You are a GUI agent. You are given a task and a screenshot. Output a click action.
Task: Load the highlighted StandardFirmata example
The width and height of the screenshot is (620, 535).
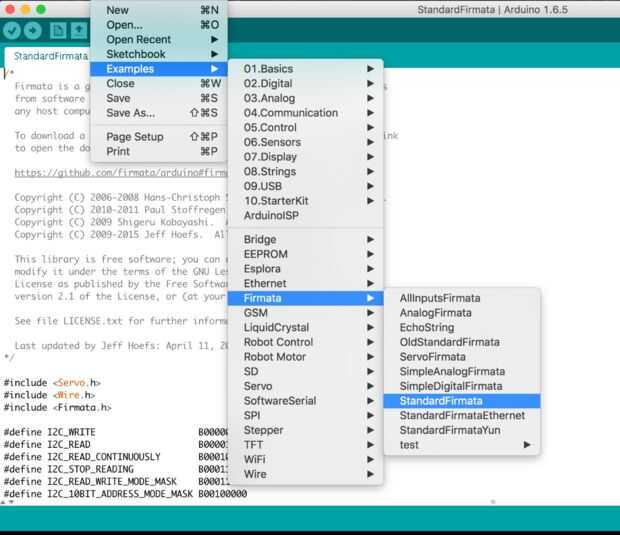pyautogui.click(x=462, y=401)
